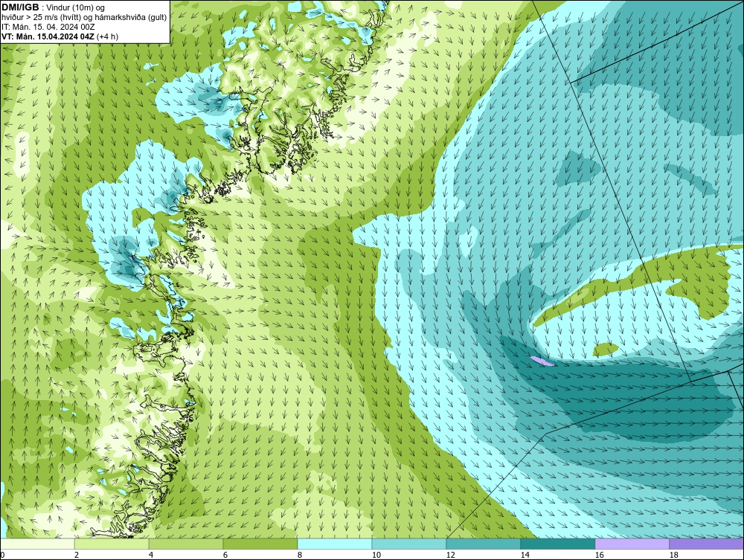Click the purple swatch above 18 m/s
The height and width of the screenshot is (560, 744).
[707, 544]
